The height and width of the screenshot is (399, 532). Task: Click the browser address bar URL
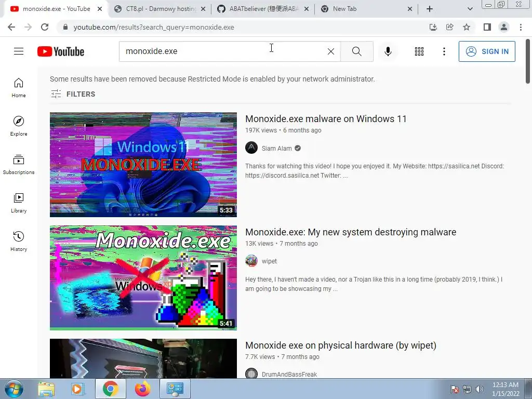click(154, 27)
